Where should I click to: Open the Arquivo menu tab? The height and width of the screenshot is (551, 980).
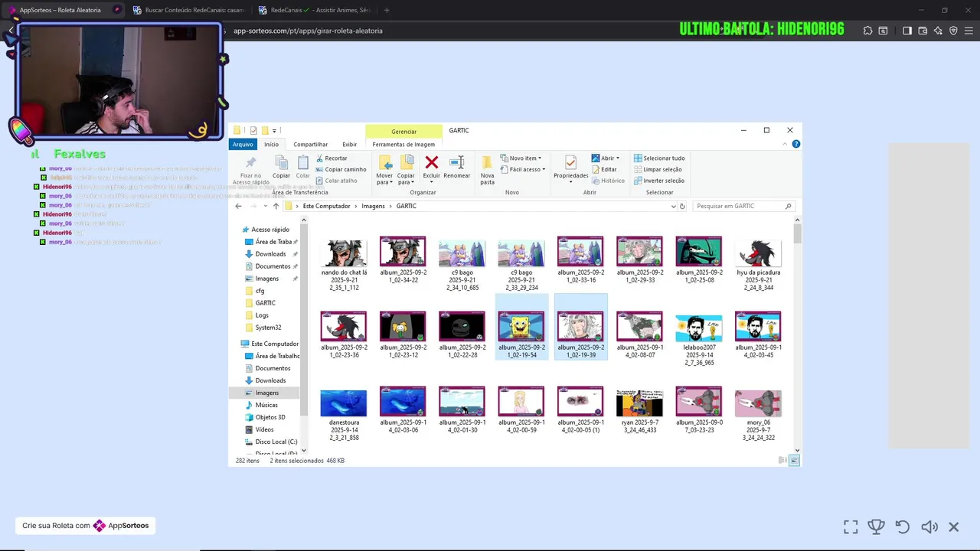(x=243, y=144)
